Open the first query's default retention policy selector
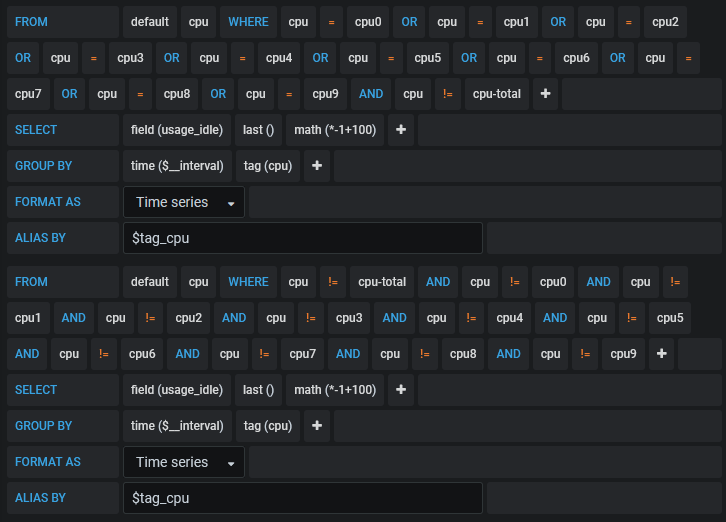The height and width of the screenshot is (522, 726). coord(150,22)
